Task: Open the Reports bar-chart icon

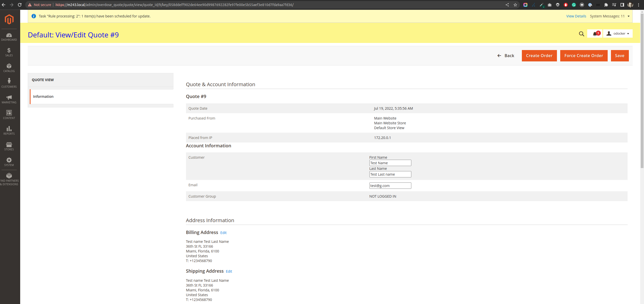Action: tap(9, 130)
